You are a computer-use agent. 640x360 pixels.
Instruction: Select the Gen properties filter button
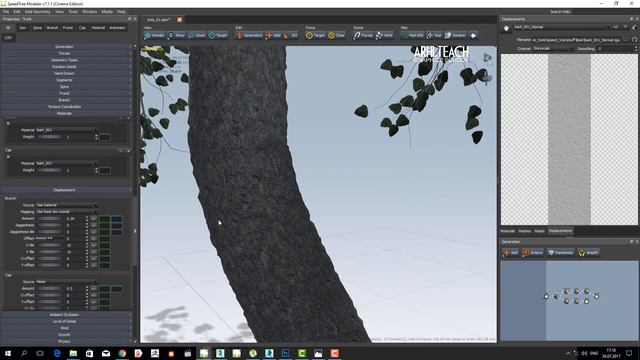[x=22, y=28]
